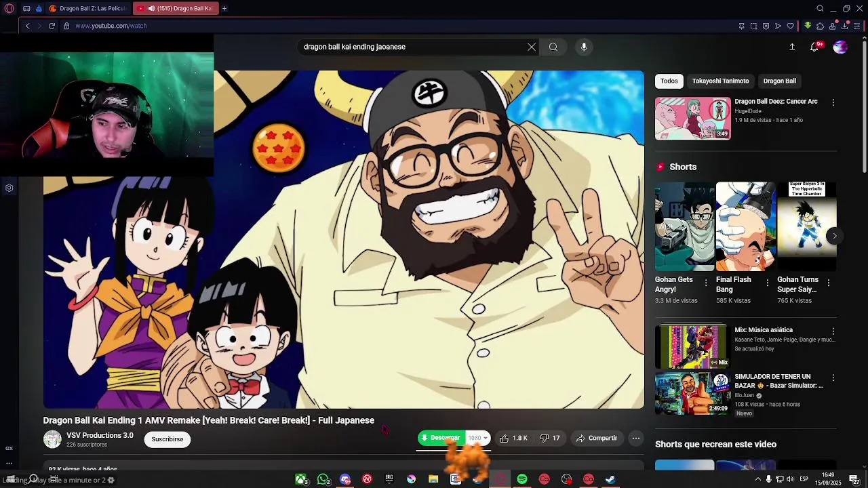Image resolution: width=868 pixels, height=488 pixels.
Task: Open a new browser tab
Action: click(224, 8)
